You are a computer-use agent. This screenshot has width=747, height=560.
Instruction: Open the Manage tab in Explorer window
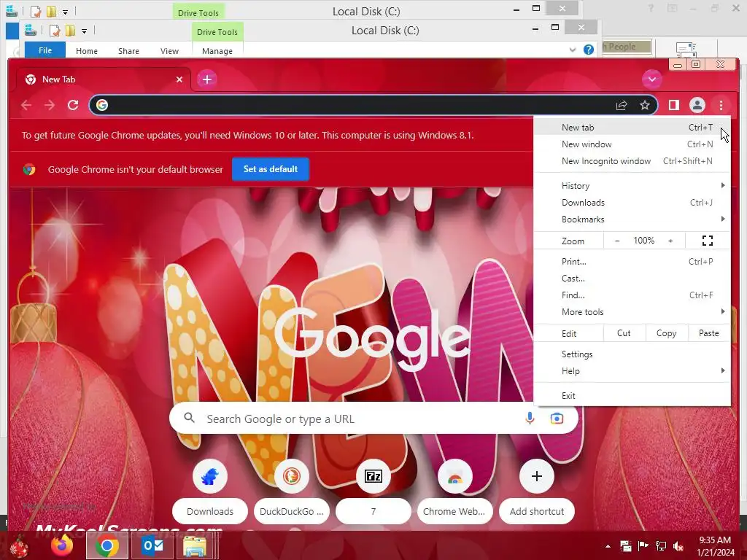tap(217, 51)
